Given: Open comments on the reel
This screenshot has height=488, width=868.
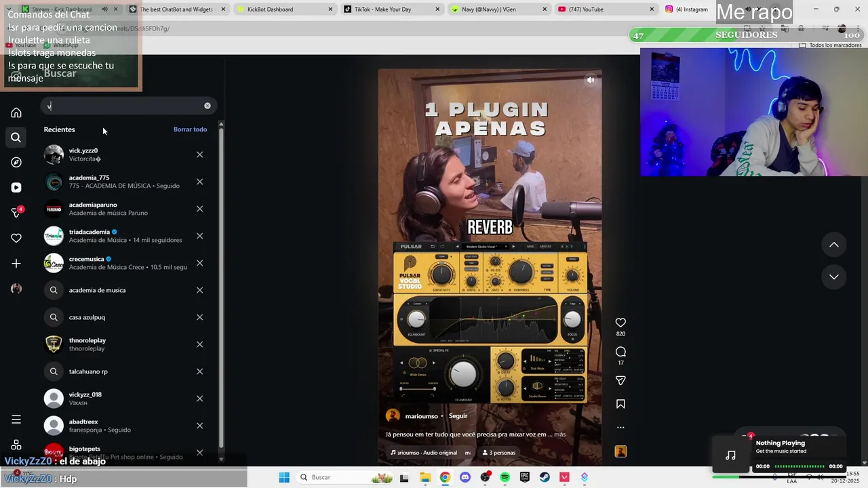Looking at the screenshot, I should [x=620, y=352].
